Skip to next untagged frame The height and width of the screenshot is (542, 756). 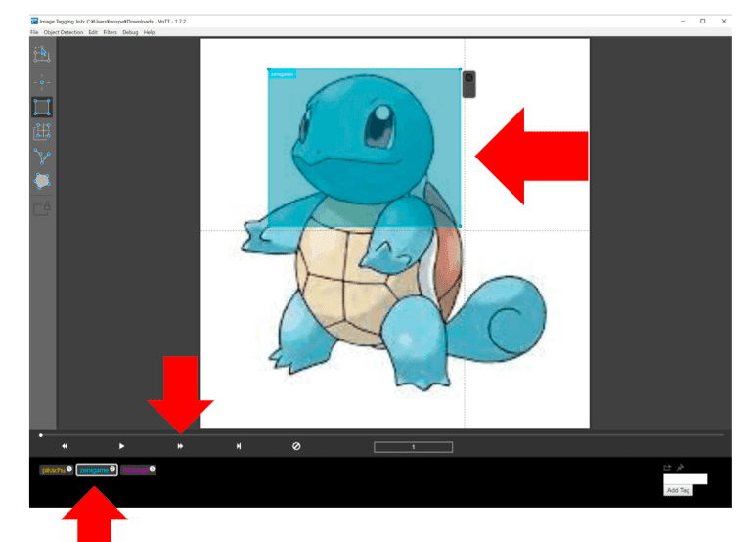pos(239,446)
